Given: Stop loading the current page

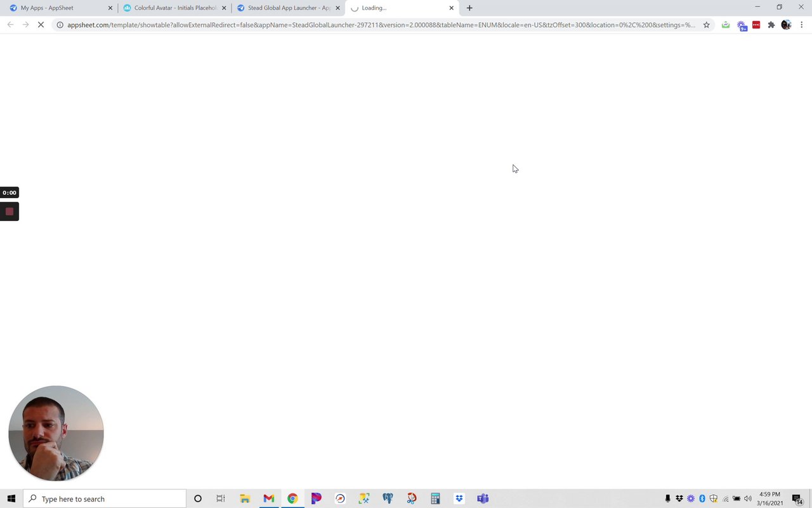Looking at the screenshot, I should [41, 25].
